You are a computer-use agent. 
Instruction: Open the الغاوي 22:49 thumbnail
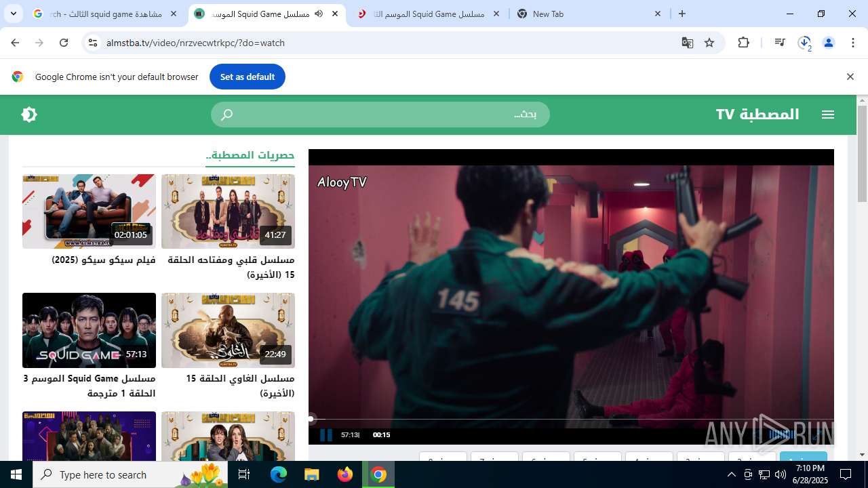pos(228,330)
